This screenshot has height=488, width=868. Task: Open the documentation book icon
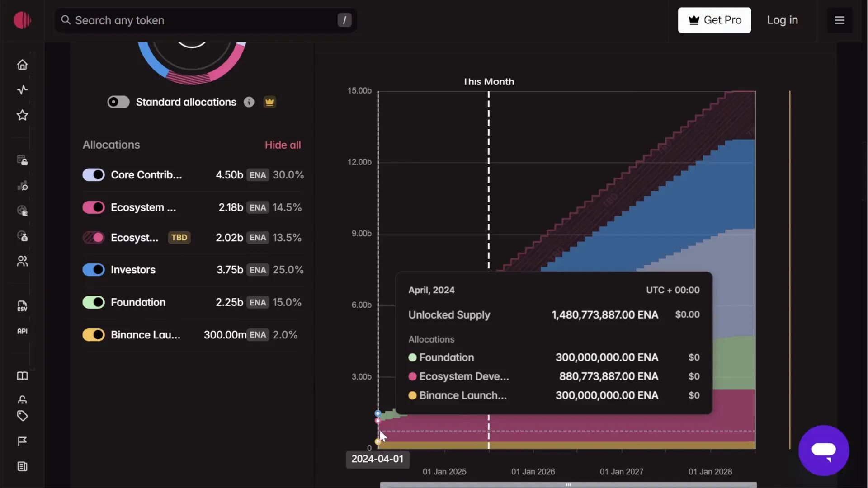point(22,376)
